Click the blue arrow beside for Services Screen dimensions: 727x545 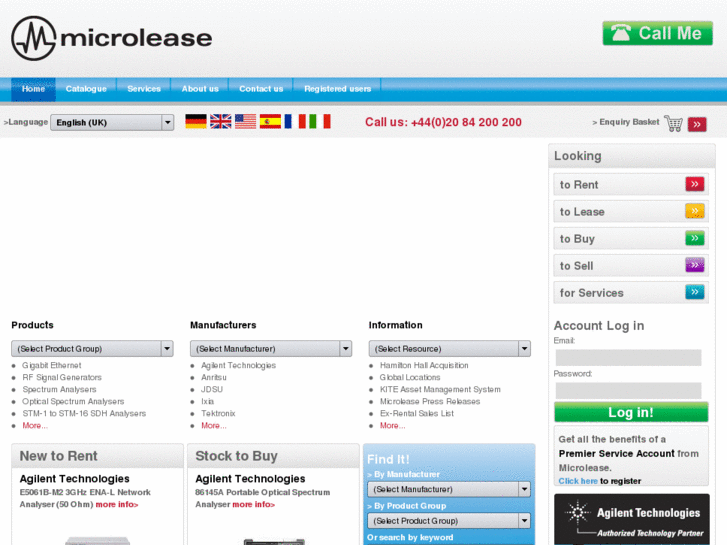click(695, 292)
